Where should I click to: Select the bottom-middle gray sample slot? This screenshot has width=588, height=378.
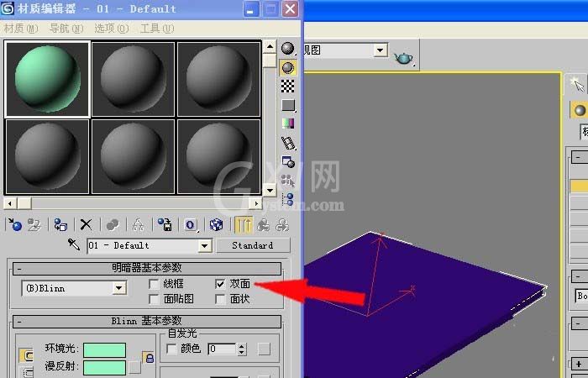pos(133,156)
